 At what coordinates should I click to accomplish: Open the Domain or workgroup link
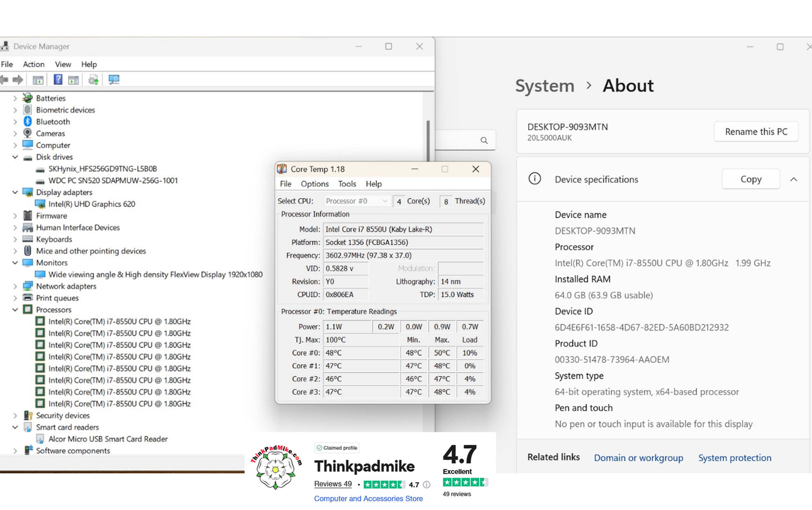pyautogui.click(x=638, y=458)
